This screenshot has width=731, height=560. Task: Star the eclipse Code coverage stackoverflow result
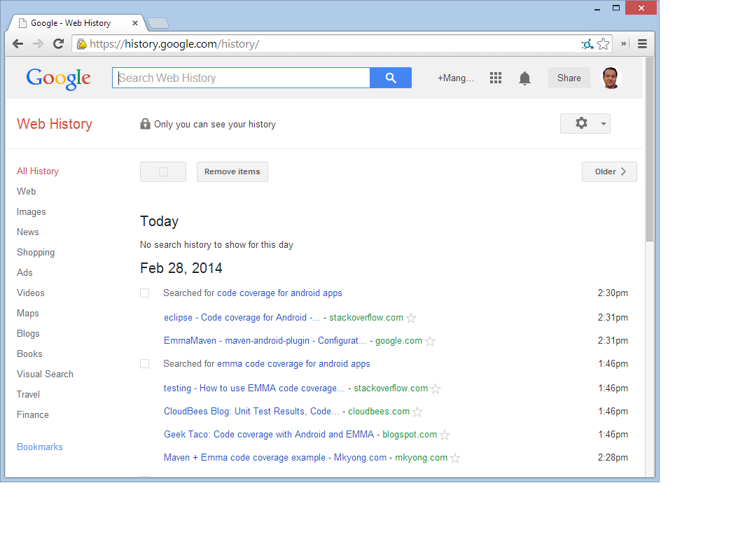click(x=411, y=318)
